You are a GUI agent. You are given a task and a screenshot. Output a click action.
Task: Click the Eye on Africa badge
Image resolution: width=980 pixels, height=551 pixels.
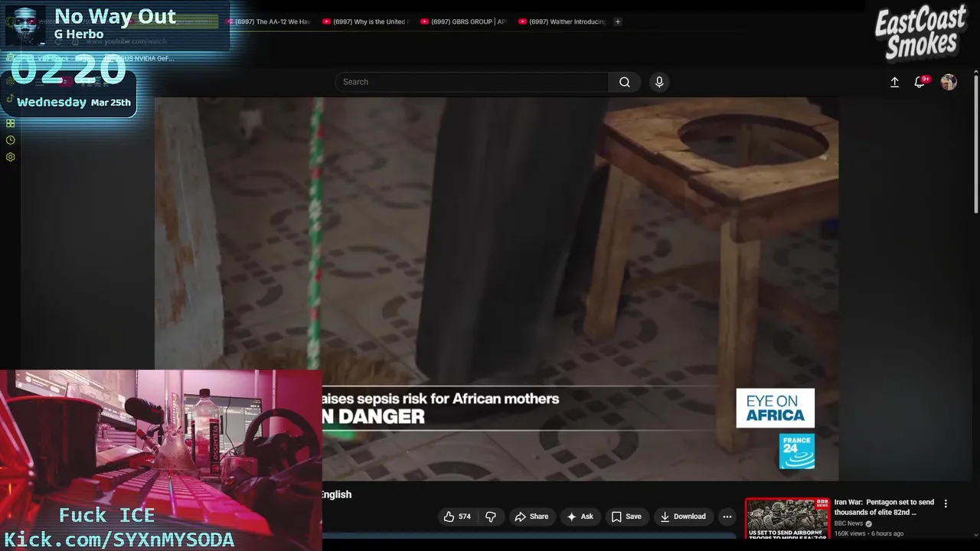pyautogui.click(x=775, y=408)
